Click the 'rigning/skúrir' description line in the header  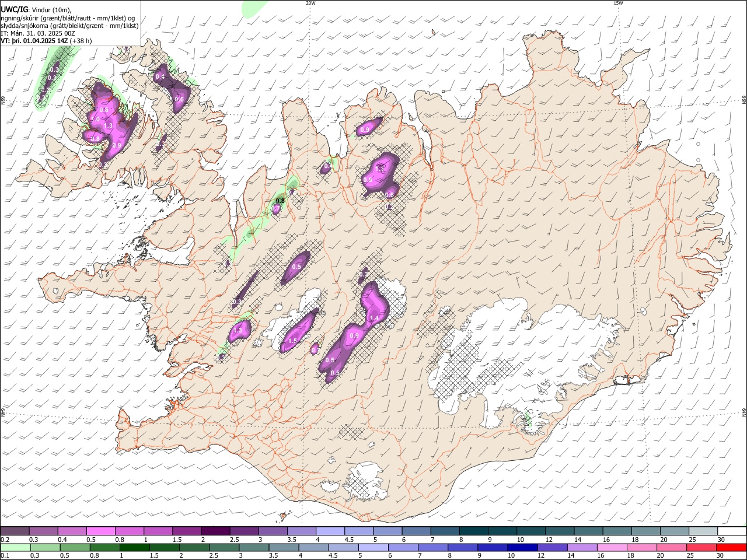click(68, 17)
